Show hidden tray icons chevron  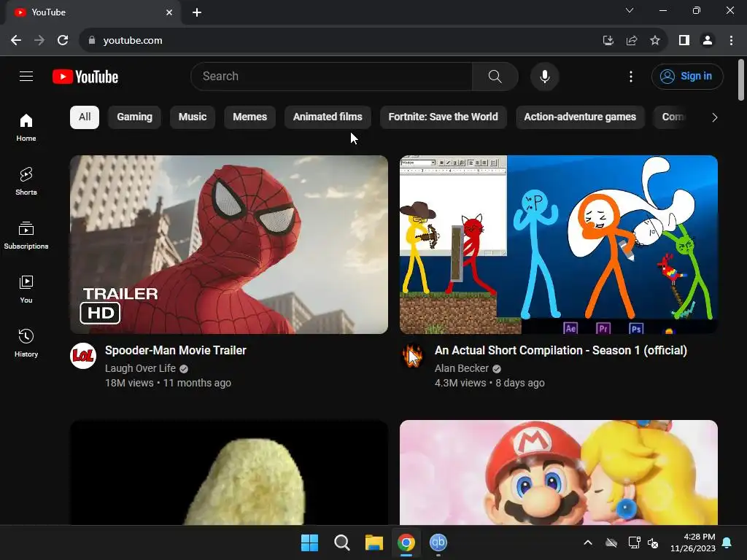pos(588,542)
